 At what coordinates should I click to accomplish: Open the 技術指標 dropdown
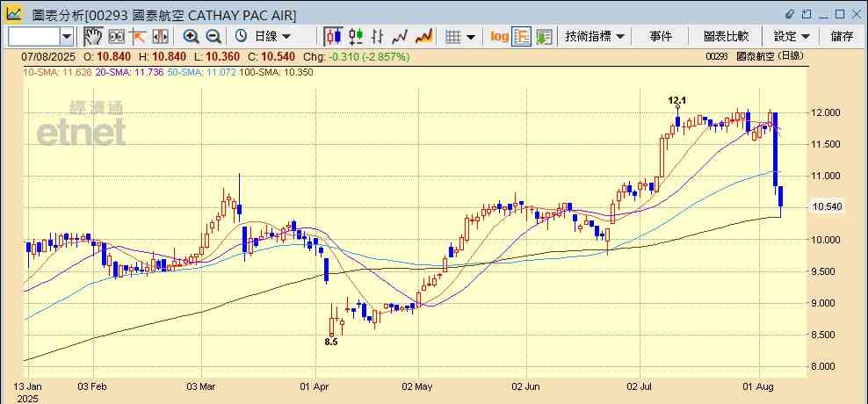[x=595, y=37]
